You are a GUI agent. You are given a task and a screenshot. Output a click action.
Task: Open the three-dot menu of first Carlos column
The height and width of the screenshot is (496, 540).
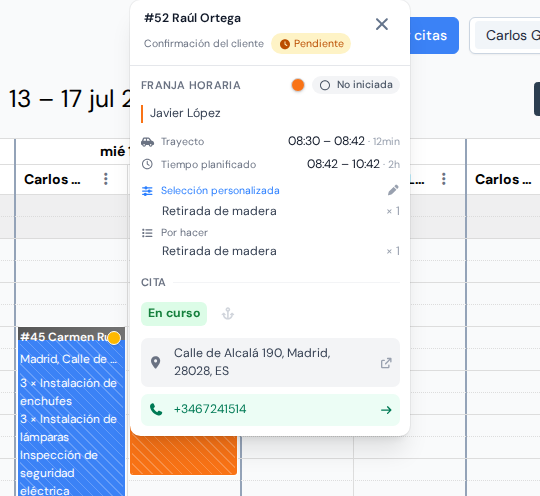(106, 179)
